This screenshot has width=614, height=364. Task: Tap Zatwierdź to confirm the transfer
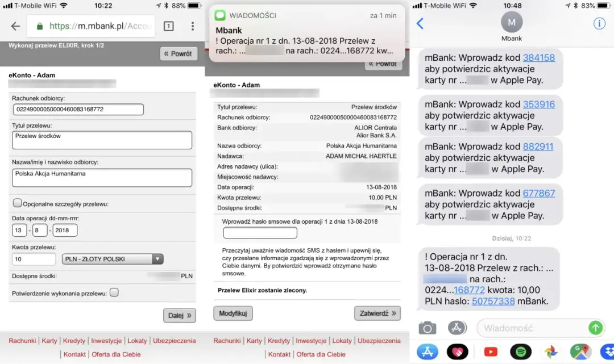pos(377,313)
